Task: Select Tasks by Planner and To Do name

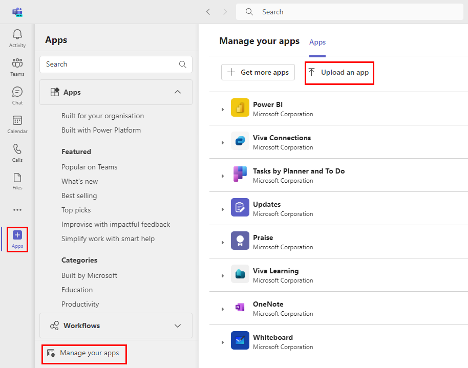Action: point(299,171)
